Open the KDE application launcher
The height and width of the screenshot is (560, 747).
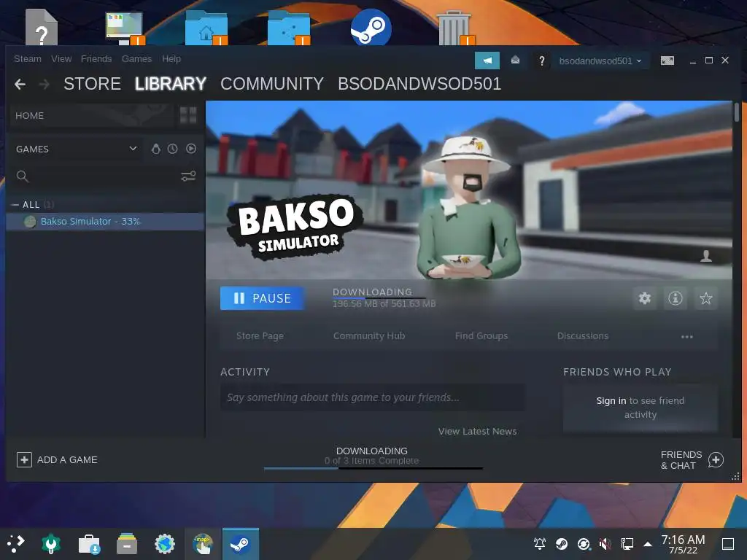[x=15, y=543]
